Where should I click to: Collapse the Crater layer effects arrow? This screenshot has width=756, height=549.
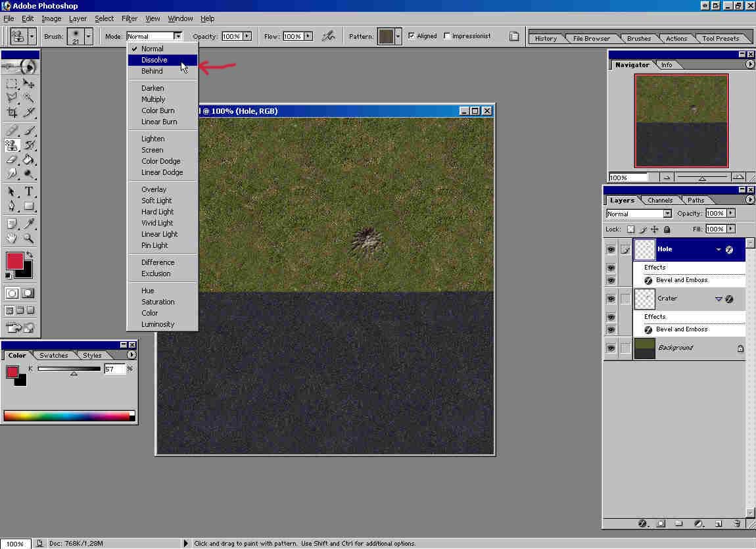[719, 299]
